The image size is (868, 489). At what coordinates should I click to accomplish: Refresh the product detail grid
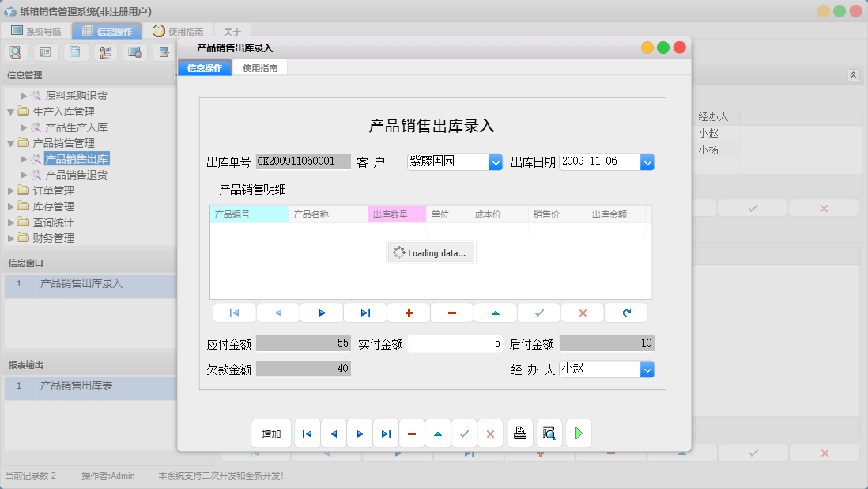coord(626,313)
